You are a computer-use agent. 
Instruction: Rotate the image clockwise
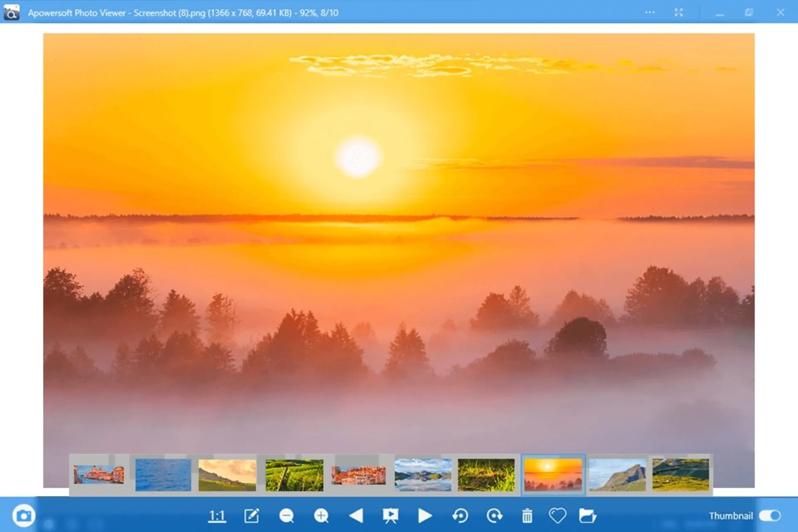(494, 515)
